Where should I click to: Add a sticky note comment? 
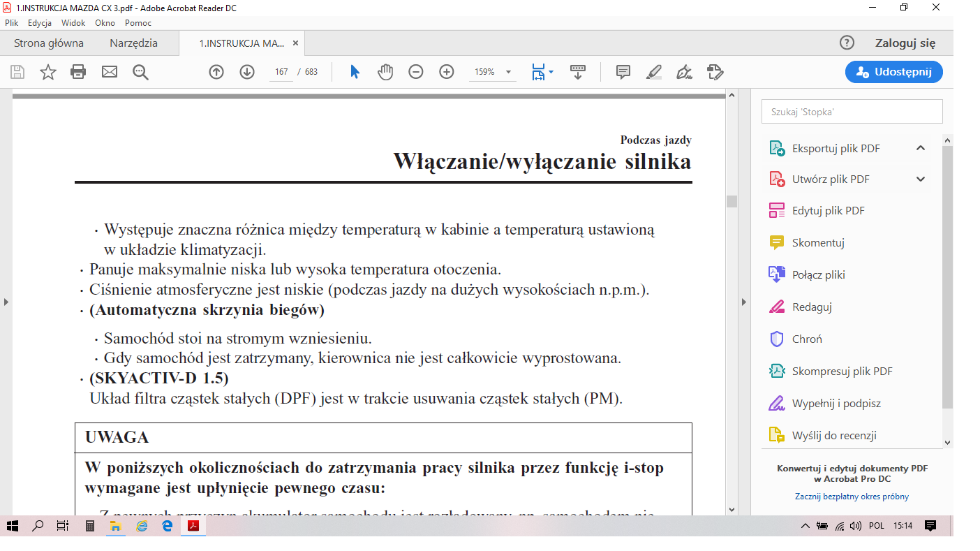[623, 72]
